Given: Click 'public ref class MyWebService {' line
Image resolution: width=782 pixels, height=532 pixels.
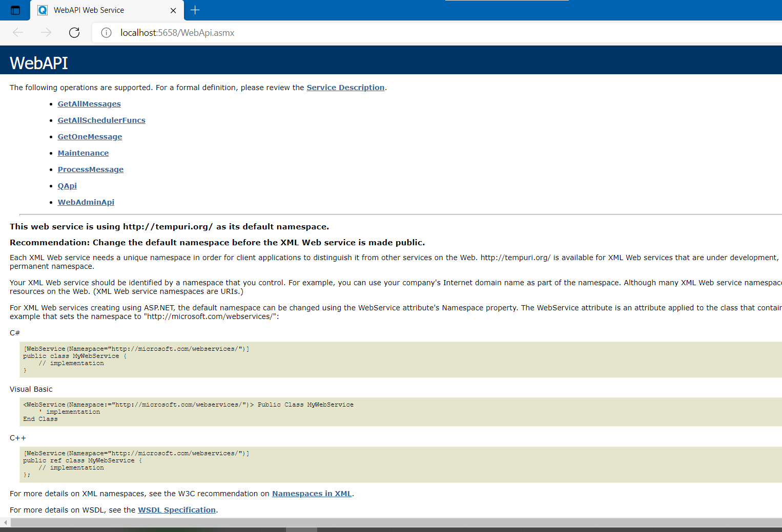Looking at the screenshot, I should [83, 460].
